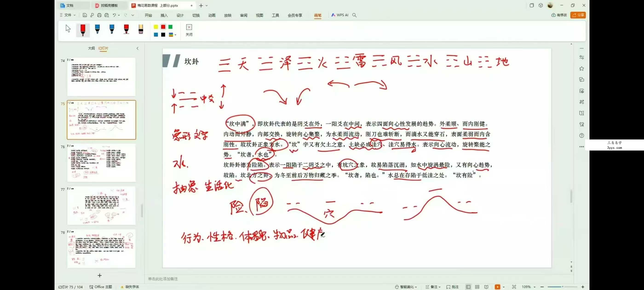Select slide 78 thumbnail
644x290 pixels.
101,249
